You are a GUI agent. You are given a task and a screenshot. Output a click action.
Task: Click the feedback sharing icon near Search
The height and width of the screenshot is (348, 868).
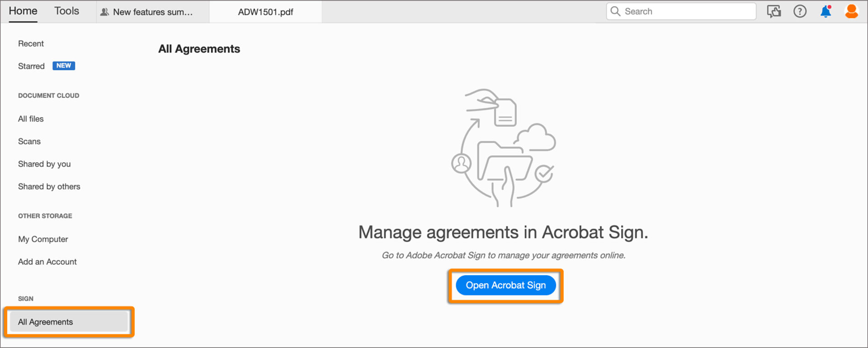(774, 11)
